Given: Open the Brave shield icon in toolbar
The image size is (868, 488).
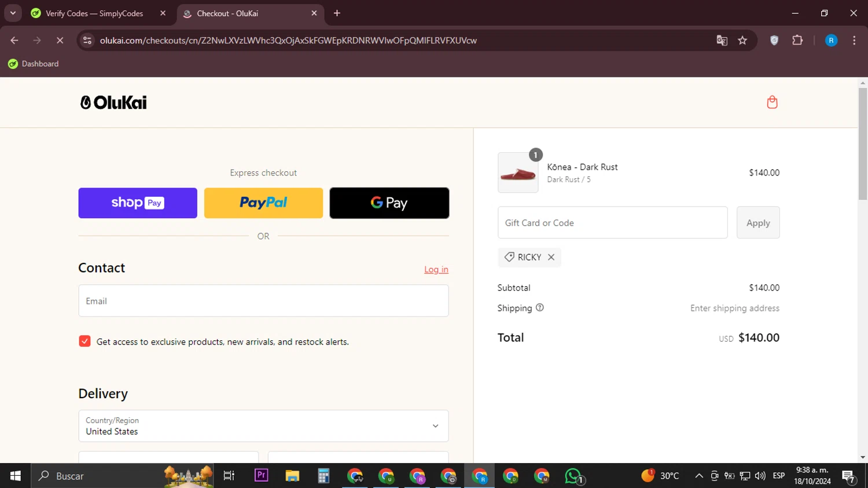Looking at the screenshot, I should tap(774, 41).
